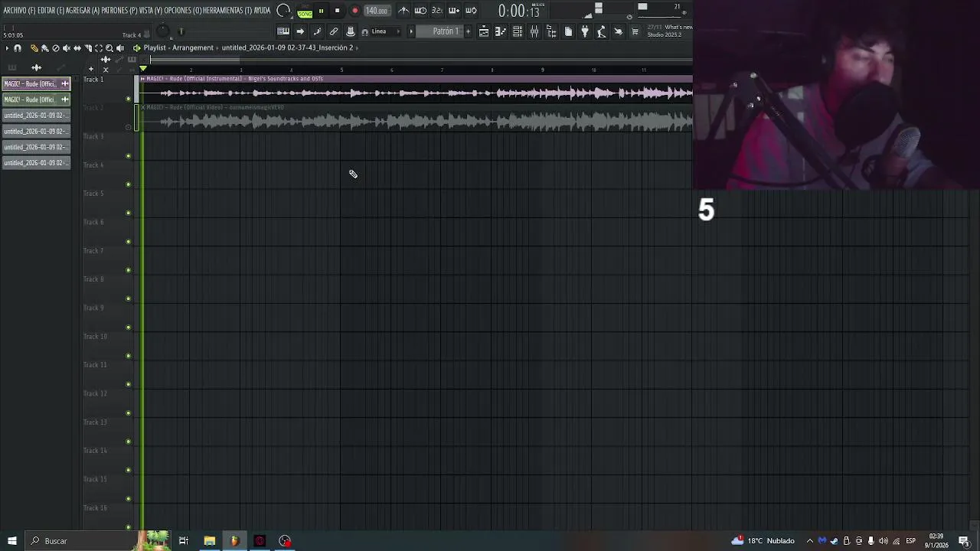Select the Delete tool in playlist toolbar

pyautogui.click(x=56, y=48)
